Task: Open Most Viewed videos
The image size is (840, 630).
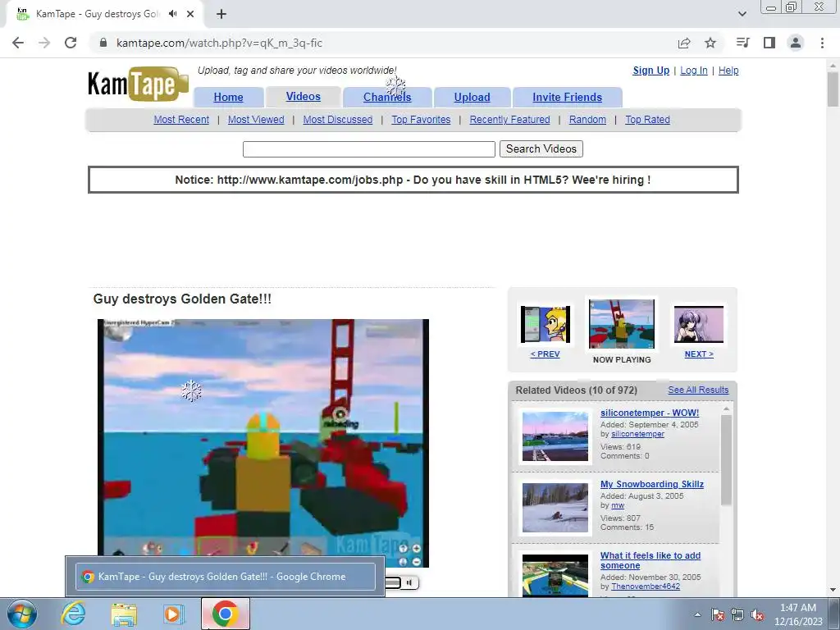Action: click(x=256, y=120)
